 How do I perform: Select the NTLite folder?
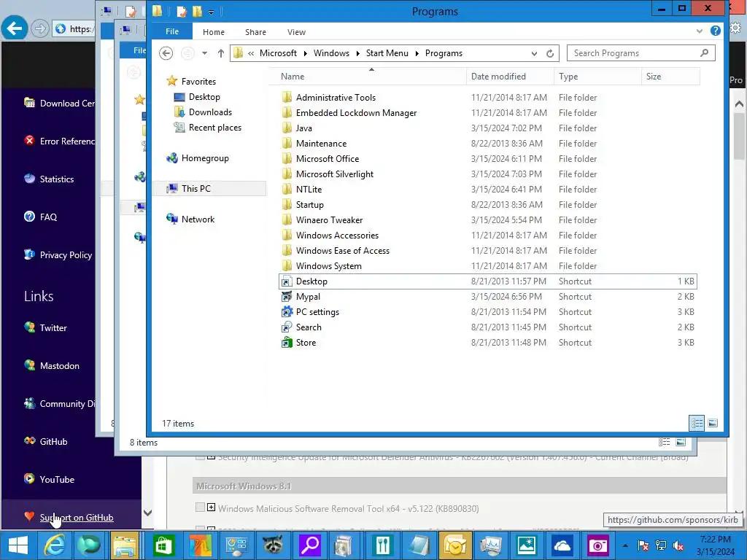point(309,189)
